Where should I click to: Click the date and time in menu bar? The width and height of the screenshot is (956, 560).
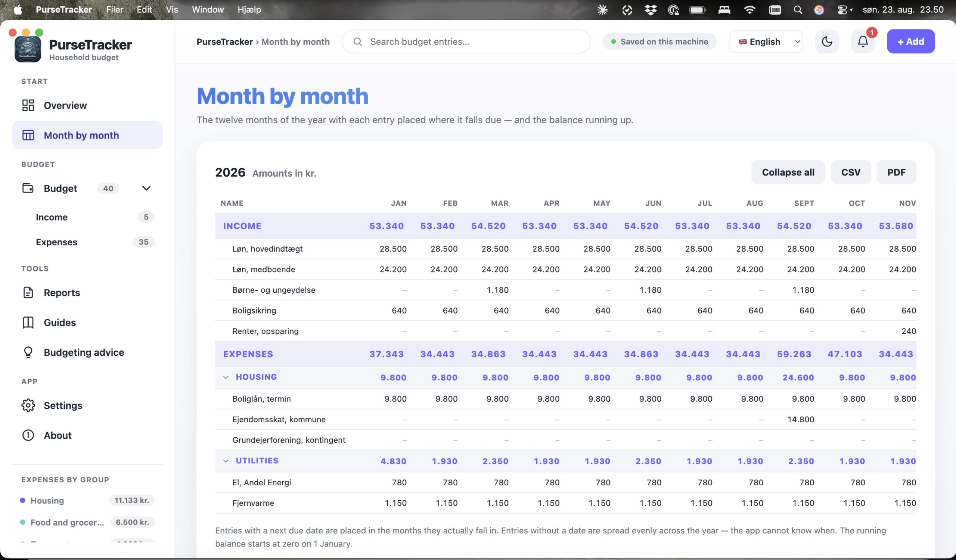903,9
